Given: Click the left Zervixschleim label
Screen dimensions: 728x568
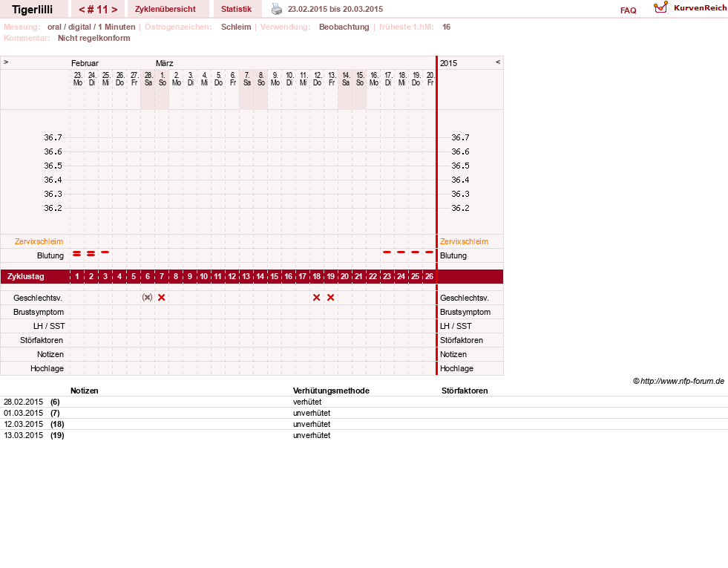Looking at the screenshot, I should click(x=39, y=241).
